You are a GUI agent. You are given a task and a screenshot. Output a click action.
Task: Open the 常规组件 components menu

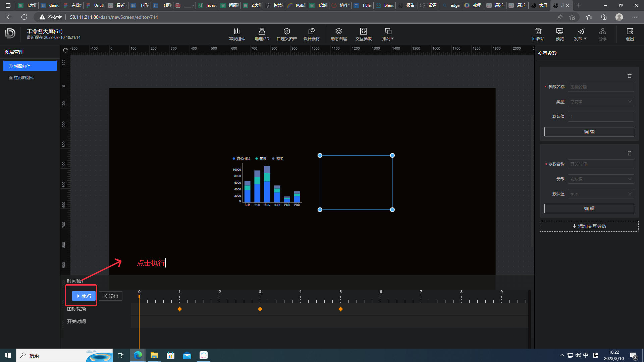(237, 34)
